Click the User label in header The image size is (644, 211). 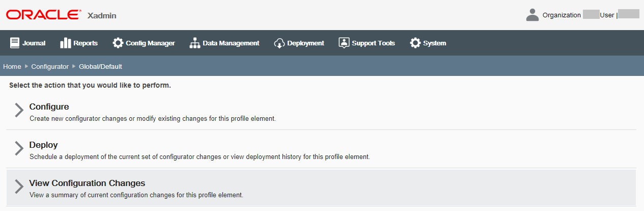click(x=607, y=15)
